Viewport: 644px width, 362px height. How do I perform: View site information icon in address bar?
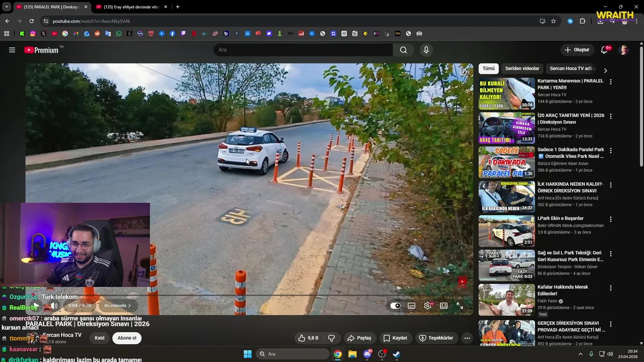(46, 21)
